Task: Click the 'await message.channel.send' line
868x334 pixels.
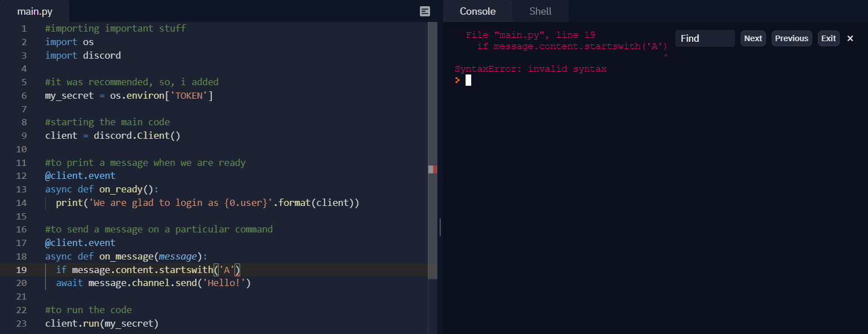Action: pos(153,283)
